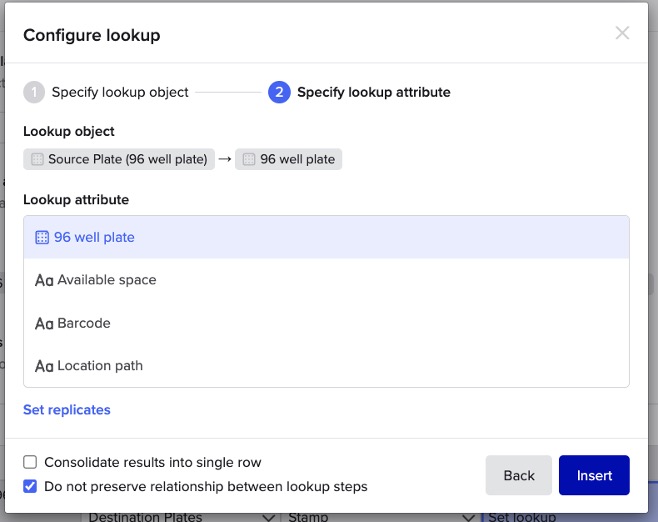Click the step 1 circle indicator
658x522 pixels.
34,92
